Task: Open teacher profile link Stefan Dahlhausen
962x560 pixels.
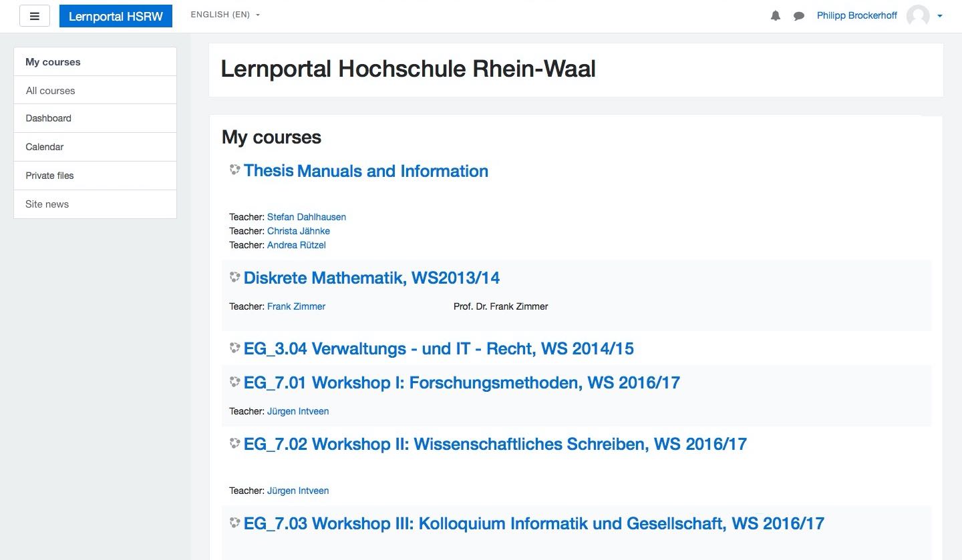Action: (x=307, y=217)
